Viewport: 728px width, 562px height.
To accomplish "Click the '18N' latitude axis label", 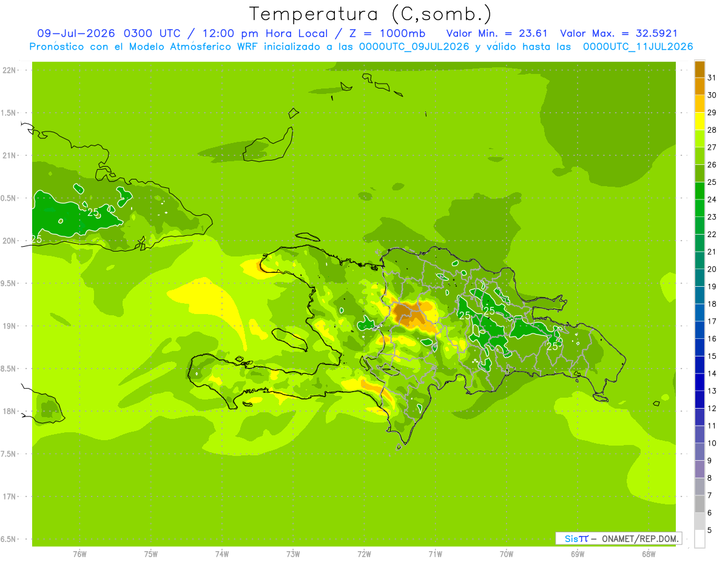I will coord(9,411).
